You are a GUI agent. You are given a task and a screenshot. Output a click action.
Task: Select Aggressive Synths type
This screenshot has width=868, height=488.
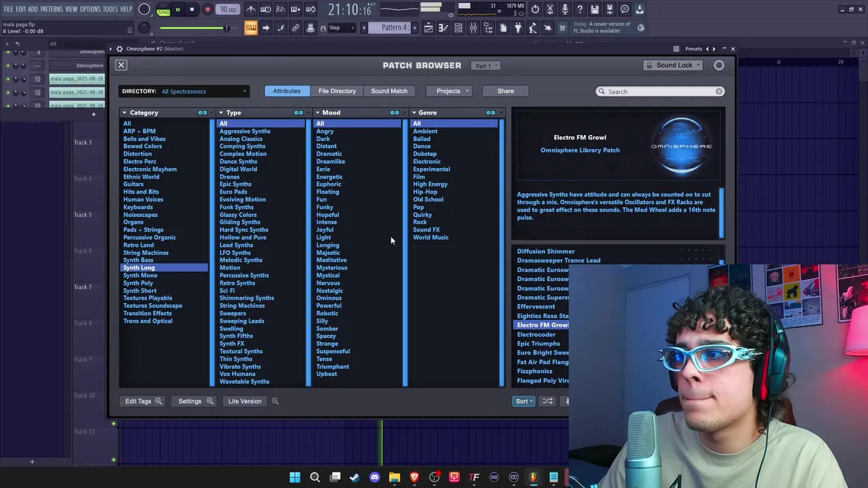245,131
